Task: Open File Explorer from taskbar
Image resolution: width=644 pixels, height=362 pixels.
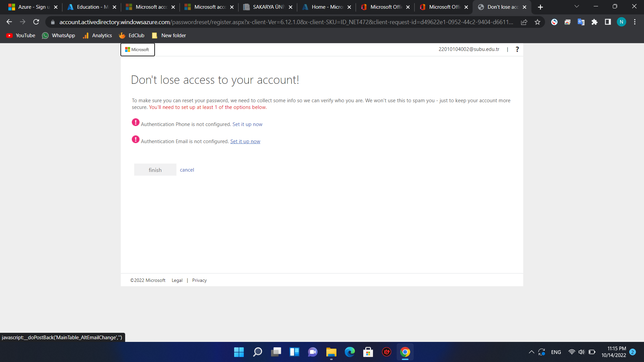Action: 331,352
